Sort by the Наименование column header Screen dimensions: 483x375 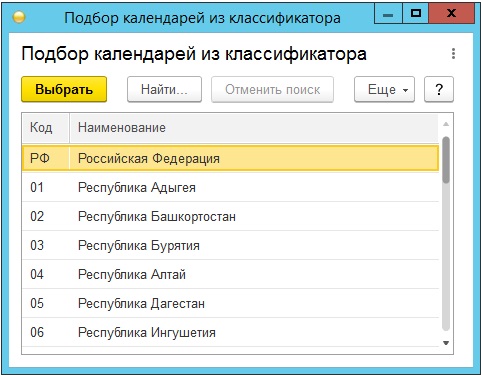coord(254,128)
